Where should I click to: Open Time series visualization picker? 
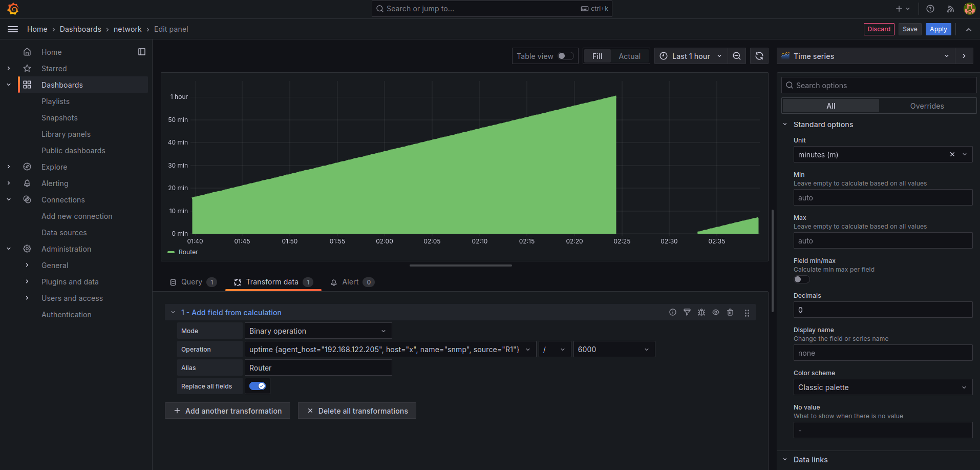866,56
